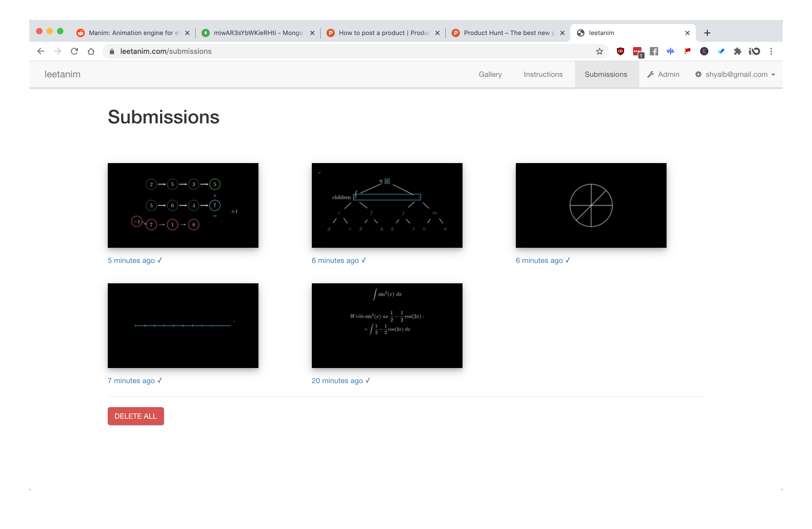Viewport: 812px width, 529px height.
Task: Open the Instructions nav item
Action: click(543, 74)
